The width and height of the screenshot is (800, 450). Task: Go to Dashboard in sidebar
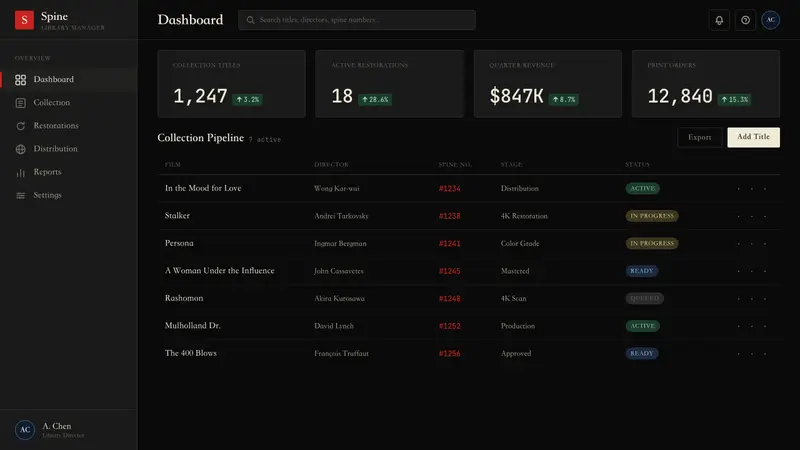(x=54, y=79)
